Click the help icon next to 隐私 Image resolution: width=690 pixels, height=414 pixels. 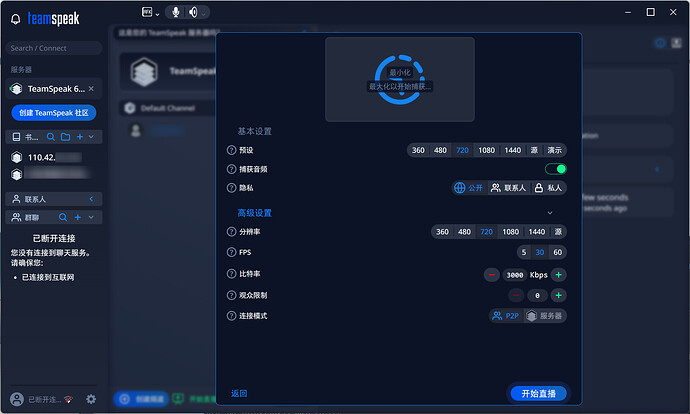click(231, 188)
